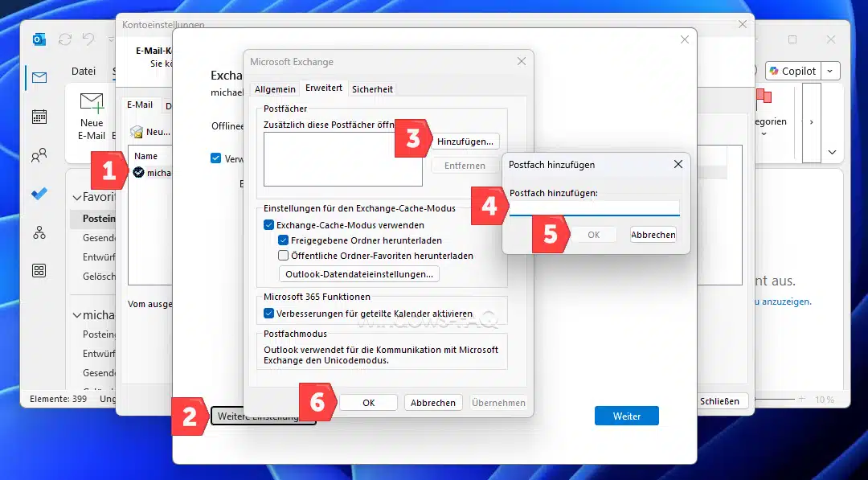Open the dropdown arrow beside Copilot
This screenshot has width=868, height=480.
click(831, 71)
